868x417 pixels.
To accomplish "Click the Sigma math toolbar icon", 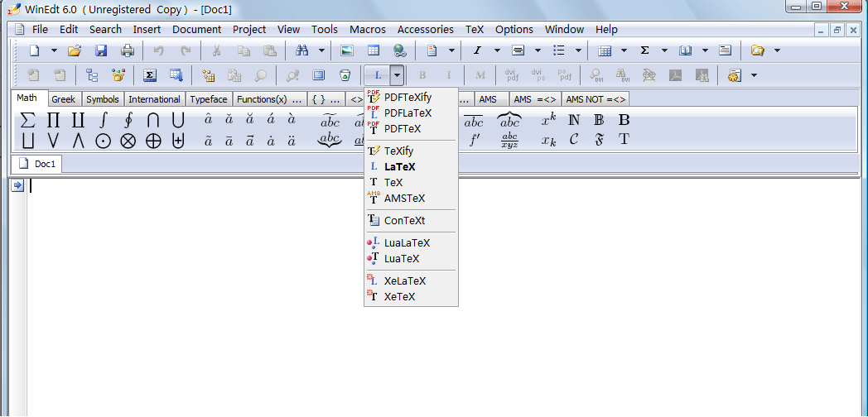I will pyautogui.click(x=645, y=50).
